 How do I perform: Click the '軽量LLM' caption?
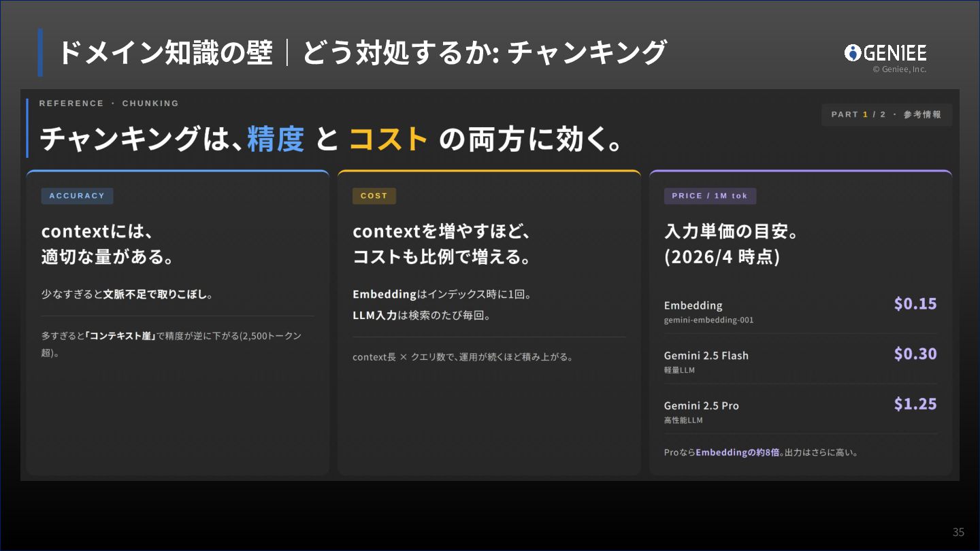click(x=679, y=371)
